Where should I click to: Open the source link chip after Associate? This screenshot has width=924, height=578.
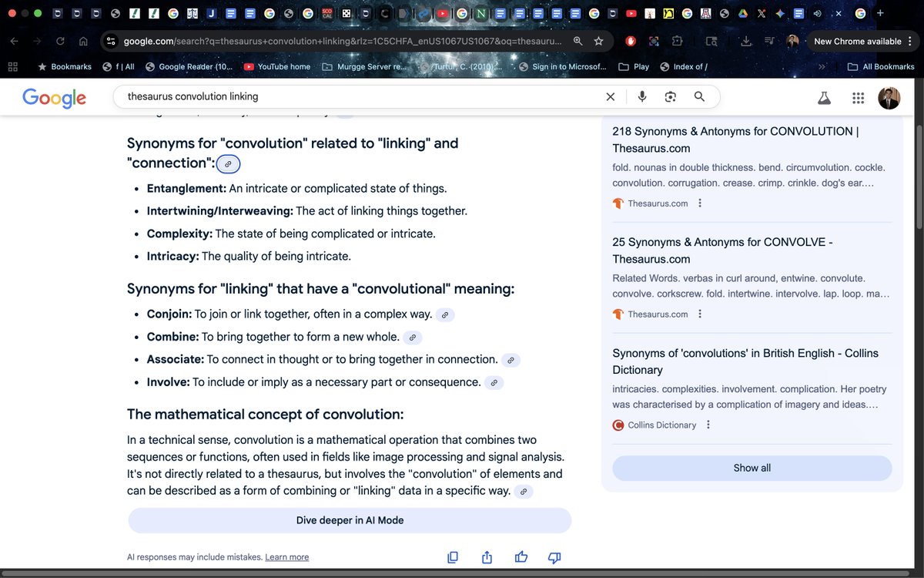[511, 360]
